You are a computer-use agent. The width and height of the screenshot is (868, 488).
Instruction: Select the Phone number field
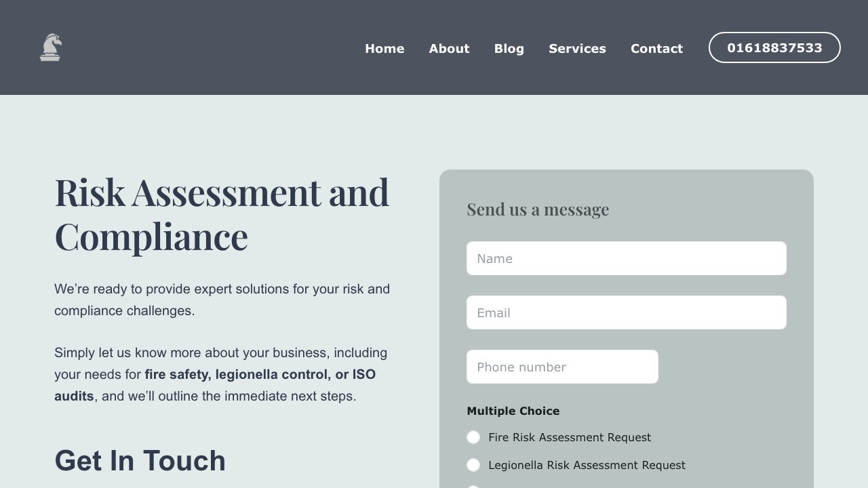pyautogui.click(x=562, y=367)
